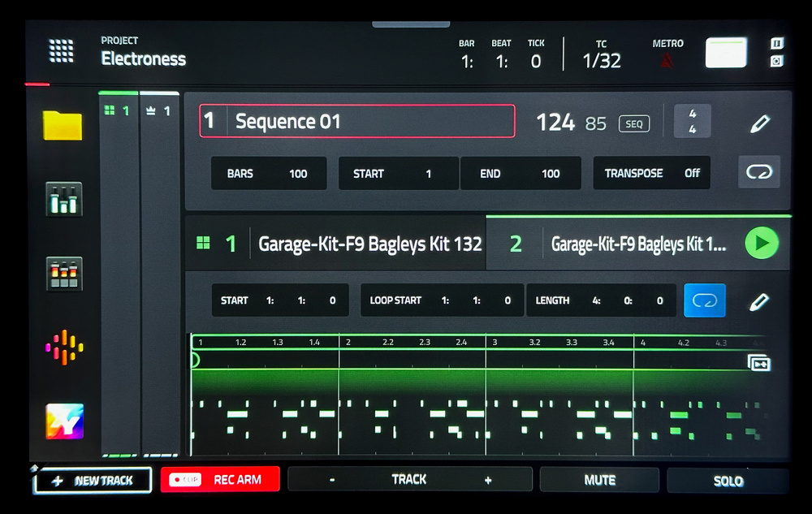Open the main menu grid icon
The height and width of the screenshot is (514, 812).
(61, 51)
